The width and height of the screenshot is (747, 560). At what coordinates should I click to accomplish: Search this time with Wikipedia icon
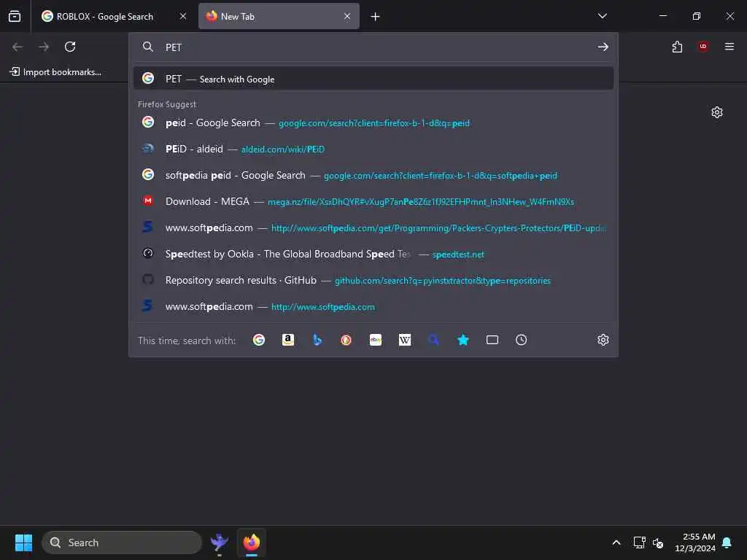404,340
